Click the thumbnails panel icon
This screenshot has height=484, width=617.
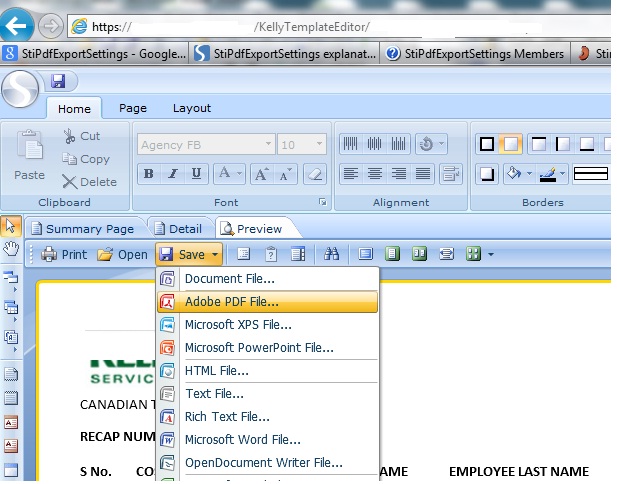[x=297, y=254]
